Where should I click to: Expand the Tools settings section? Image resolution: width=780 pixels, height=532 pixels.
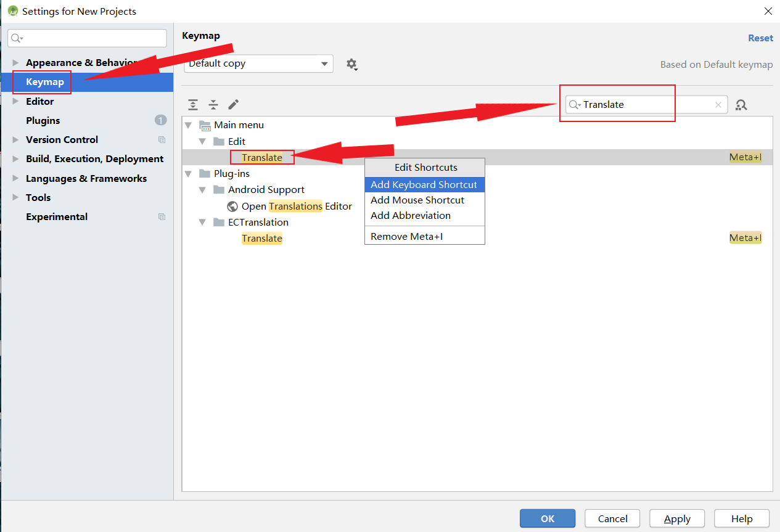(15, 198)
